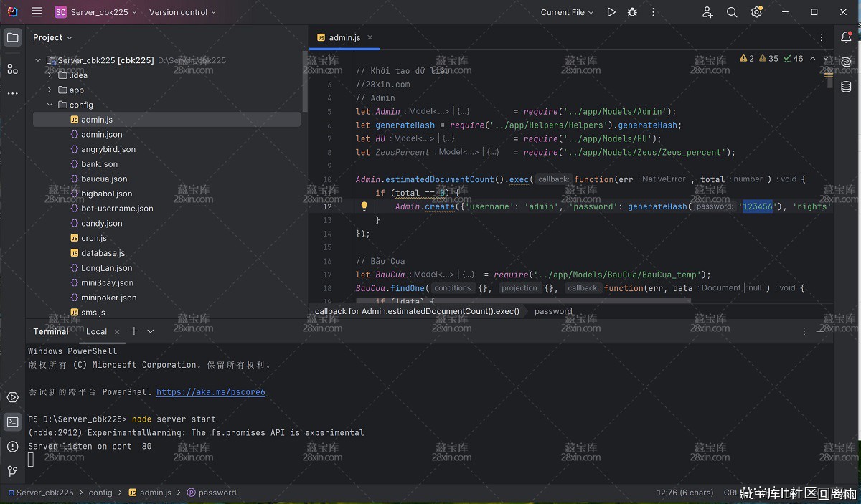
Task: Close the admin.js editor tab
Action: pyautogui.click(x=370, y=37)
